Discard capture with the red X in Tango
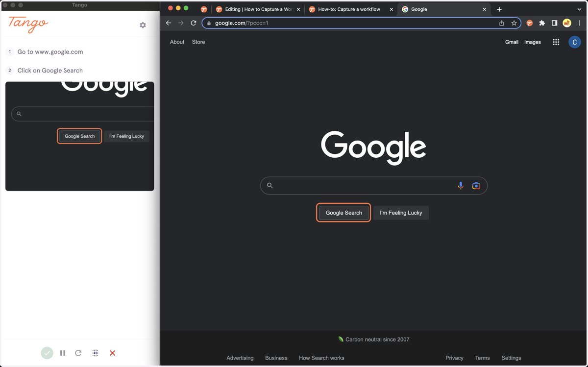Image resolution: width=588 pixels, height=367 pixels. (112, 353)
